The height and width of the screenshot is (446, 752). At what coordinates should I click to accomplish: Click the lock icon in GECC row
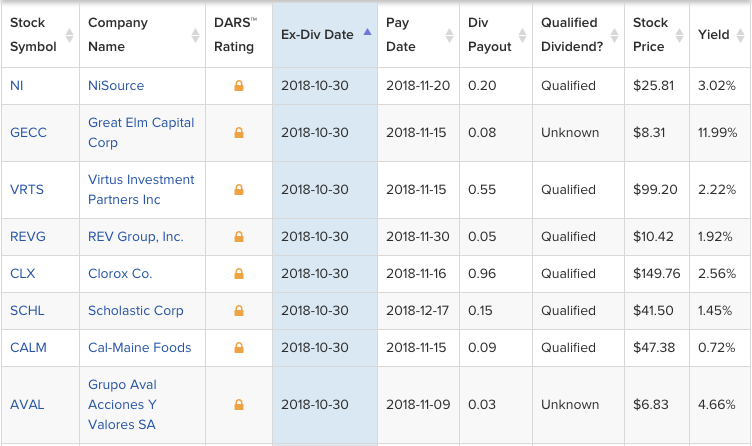[x=239, y=133]
